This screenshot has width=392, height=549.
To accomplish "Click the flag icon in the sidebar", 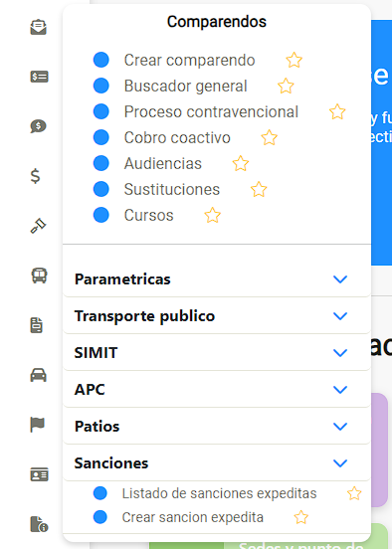I will pyautogui.click(x=38, y=425).
